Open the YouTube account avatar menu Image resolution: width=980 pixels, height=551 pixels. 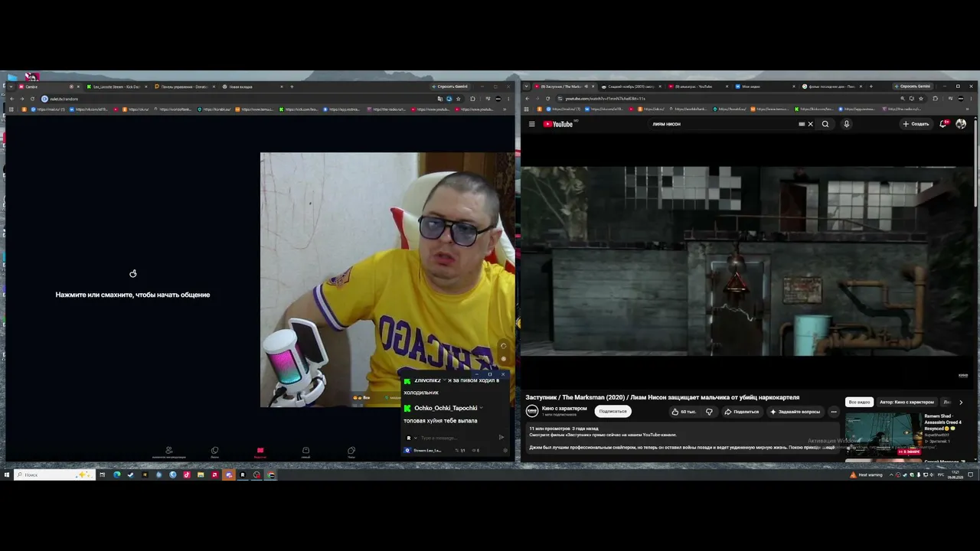pos(961,124)
